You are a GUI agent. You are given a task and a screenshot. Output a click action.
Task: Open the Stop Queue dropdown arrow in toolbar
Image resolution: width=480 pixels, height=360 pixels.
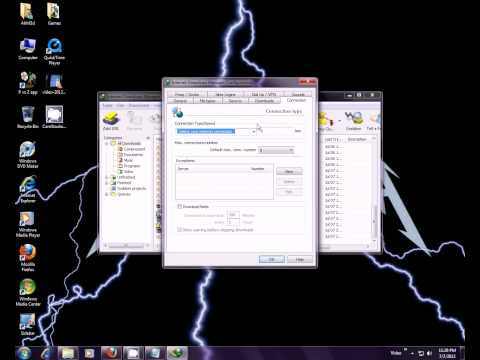tap(339, 121)
